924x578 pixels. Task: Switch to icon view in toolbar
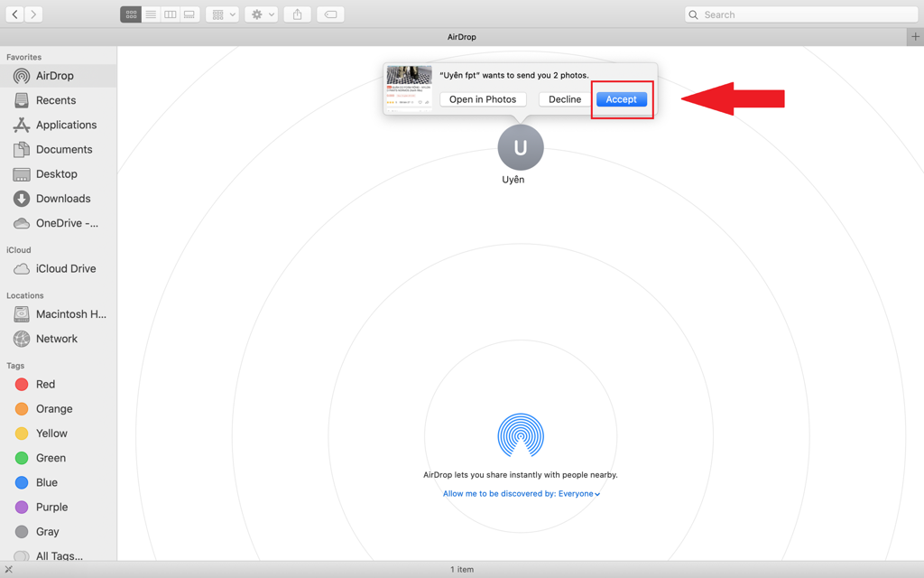131,14
